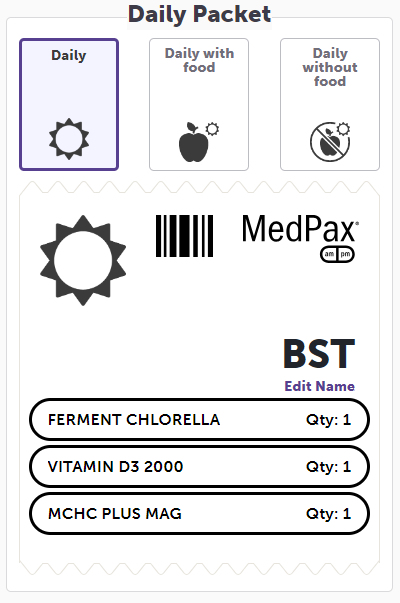The image size is (400, 603).
Task: Select the MCHC PLUS MAG item
Action: pyautogui.click(x=199, y=513)
